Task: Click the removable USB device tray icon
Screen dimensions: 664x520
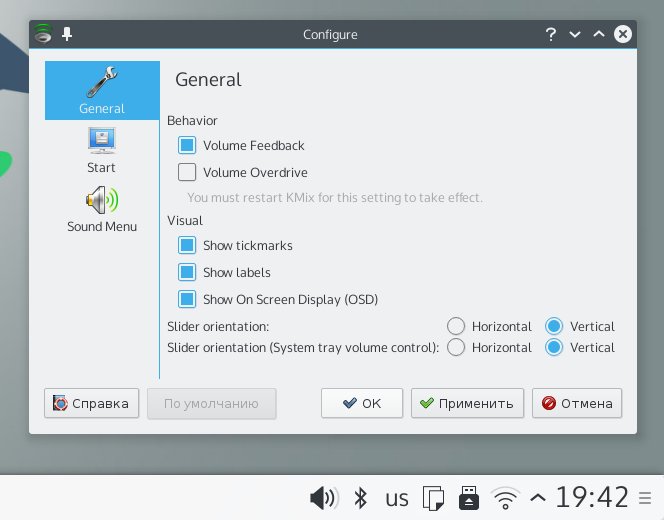Action: [469, 498]
